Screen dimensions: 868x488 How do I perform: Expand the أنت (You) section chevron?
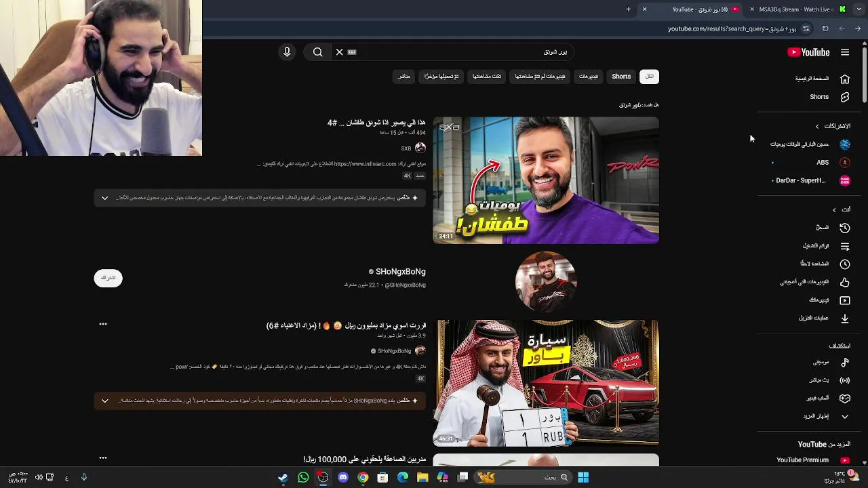834,210
